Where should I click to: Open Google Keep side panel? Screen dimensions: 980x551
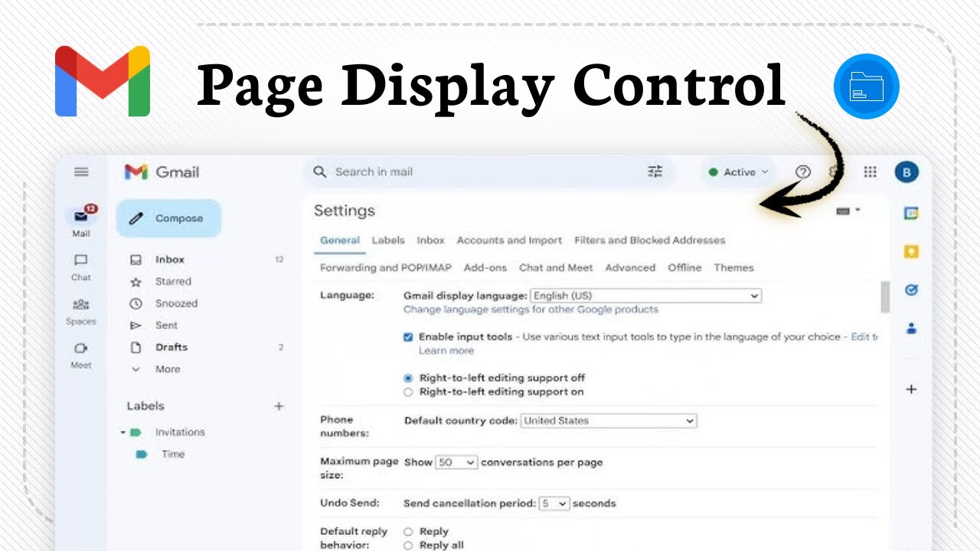tap(911, 252)
